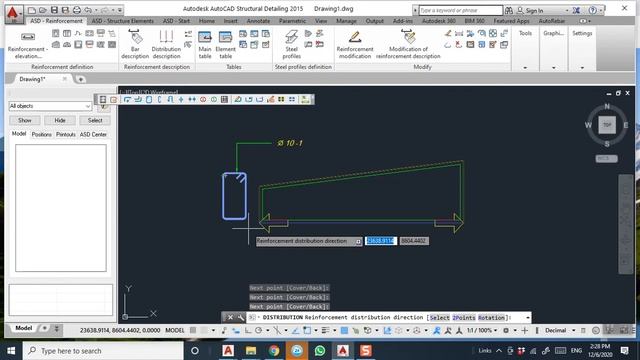
Task: Toggle polar tracking in status bar
Action: (258, 330)
